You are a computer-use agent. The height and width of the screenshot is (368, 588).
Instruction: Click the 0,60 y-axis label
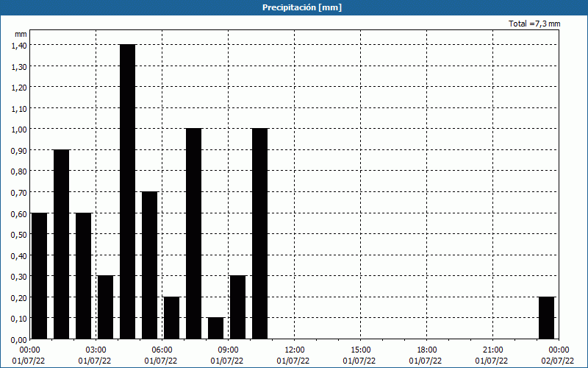19,213
